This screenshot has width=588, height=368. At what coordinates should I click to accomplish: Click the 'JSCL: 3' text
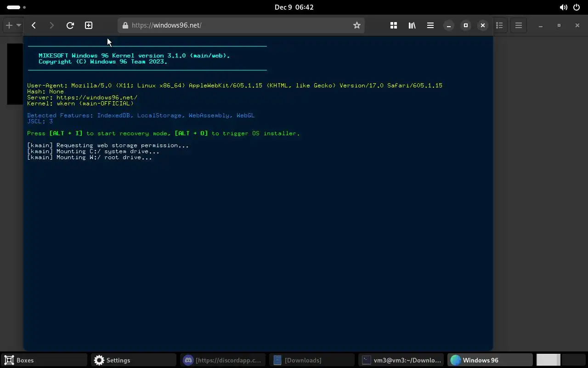(40, 121)
